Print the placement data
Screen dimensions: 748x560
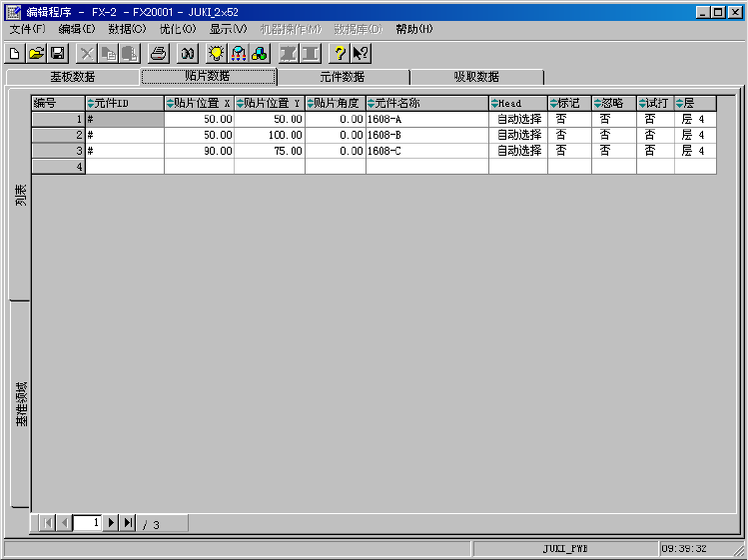[159, 54]
